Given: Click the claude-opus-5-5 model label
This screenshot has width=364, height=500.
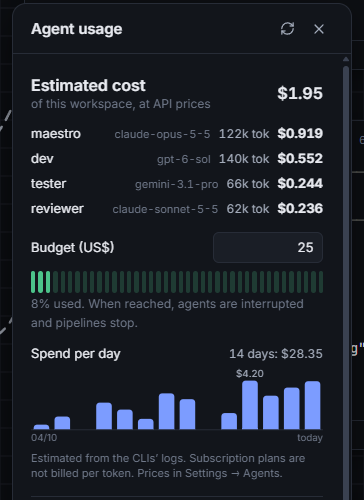Looking at the screenshot, I should coord(162,134).
